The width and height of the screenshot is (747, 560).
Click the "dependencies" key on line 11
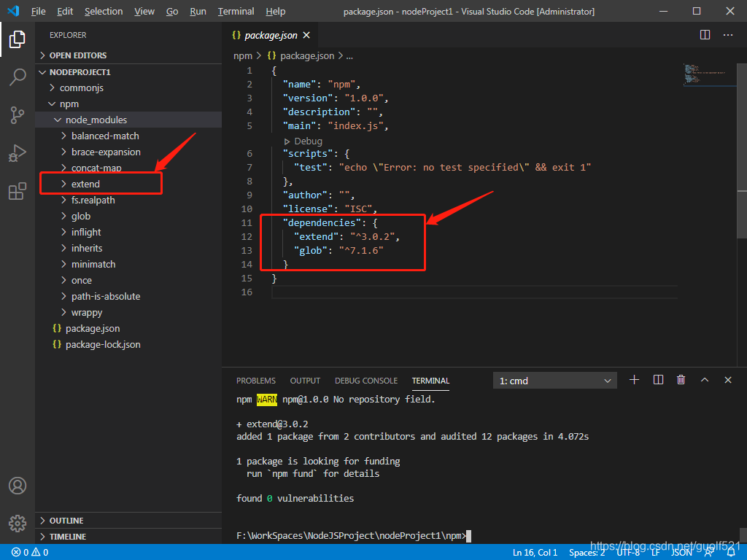[322, 223]
